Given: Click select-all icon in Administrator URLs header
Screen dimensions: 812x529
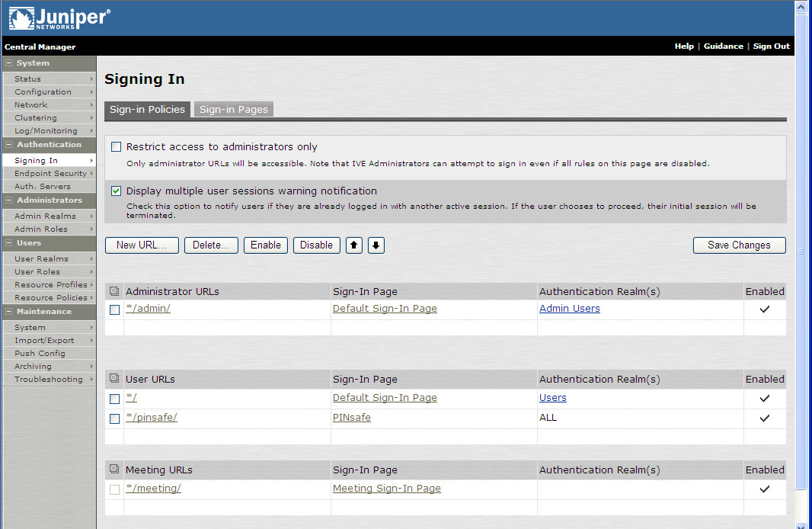Looking at the screenshot, I should pyautogui.click(x=114, y=291).
